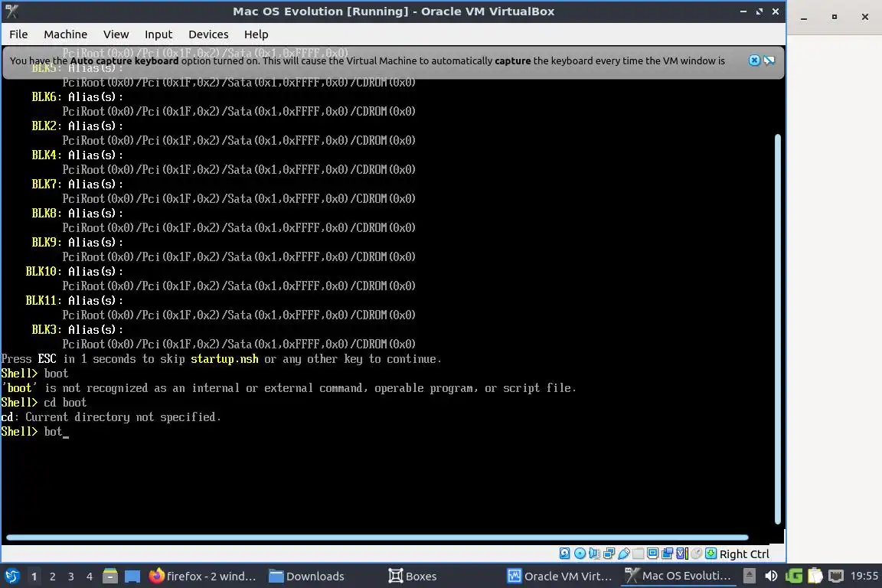Expand the system tray arrow
The width and height of the screenshot is (882, 588).
pyautogui.click(x=750, y=576)
